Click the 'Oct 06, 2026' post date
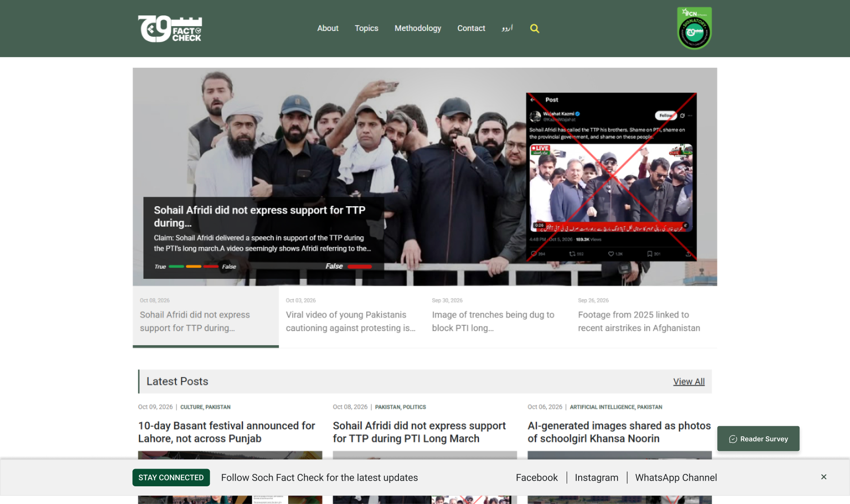This screenshot has height=504, width=850. [545, 407]
